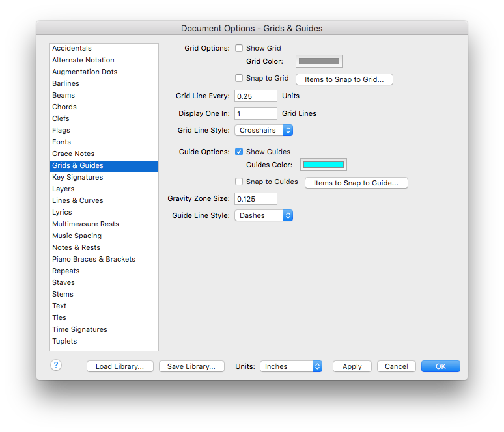
Task: Select Alternate Notation category
Action: pyautogui.click(x=104, y=60)
